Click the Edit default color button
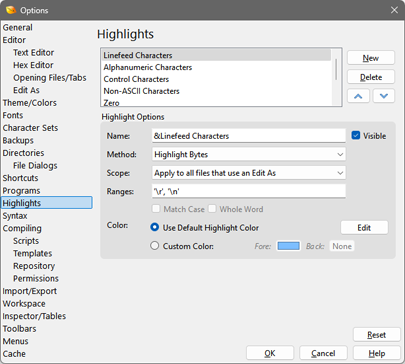405x364 pixels. point(364,228)
